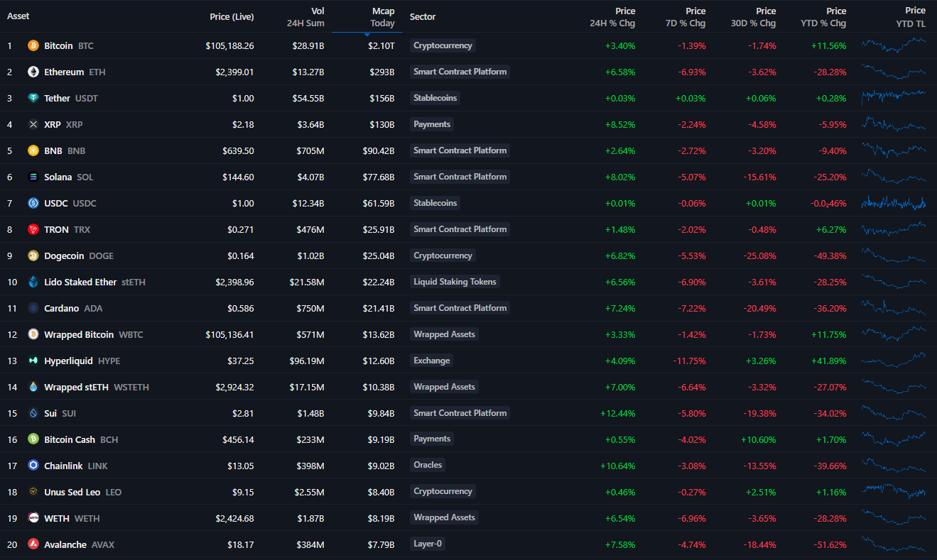Click Dogecoin's YTD sparkline chart

click(x=894, y=256)
